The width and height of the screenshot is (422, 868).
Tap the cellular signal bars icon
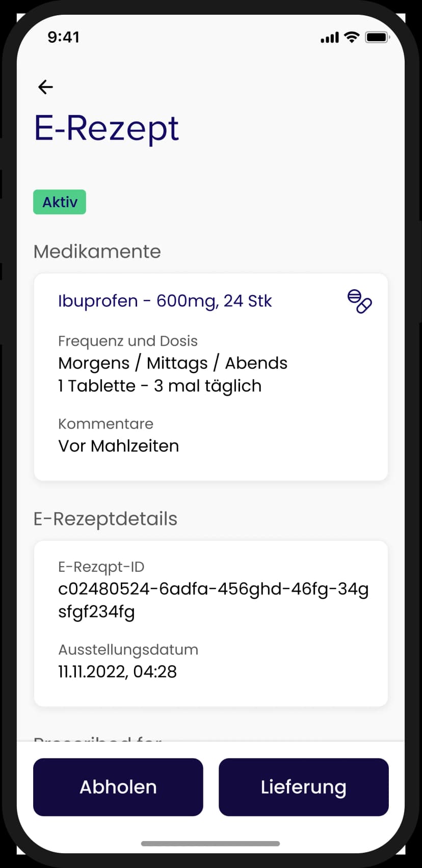(x=329, y=38)
